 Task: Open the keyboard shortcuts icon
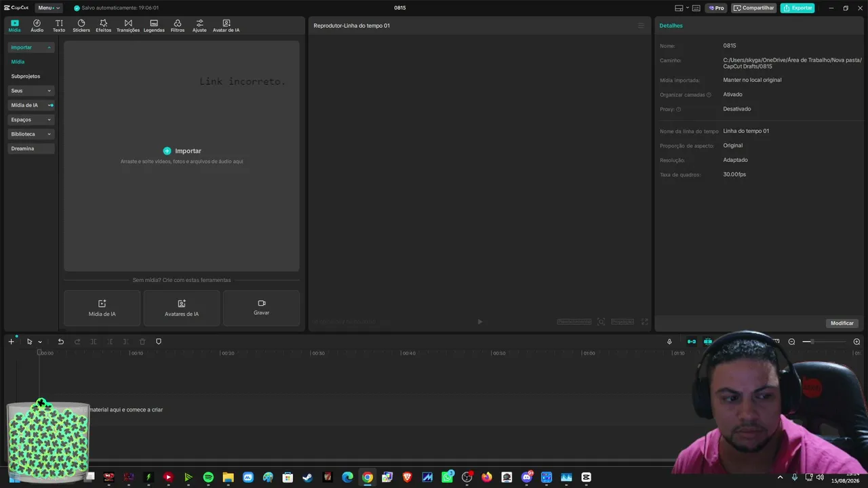[x=696, y=8]
